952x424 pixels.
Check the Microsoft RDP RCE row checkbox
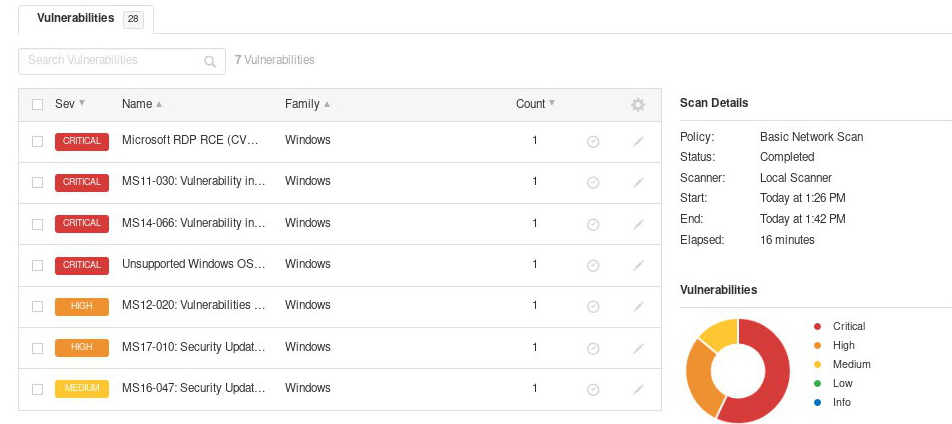point(37,141)
